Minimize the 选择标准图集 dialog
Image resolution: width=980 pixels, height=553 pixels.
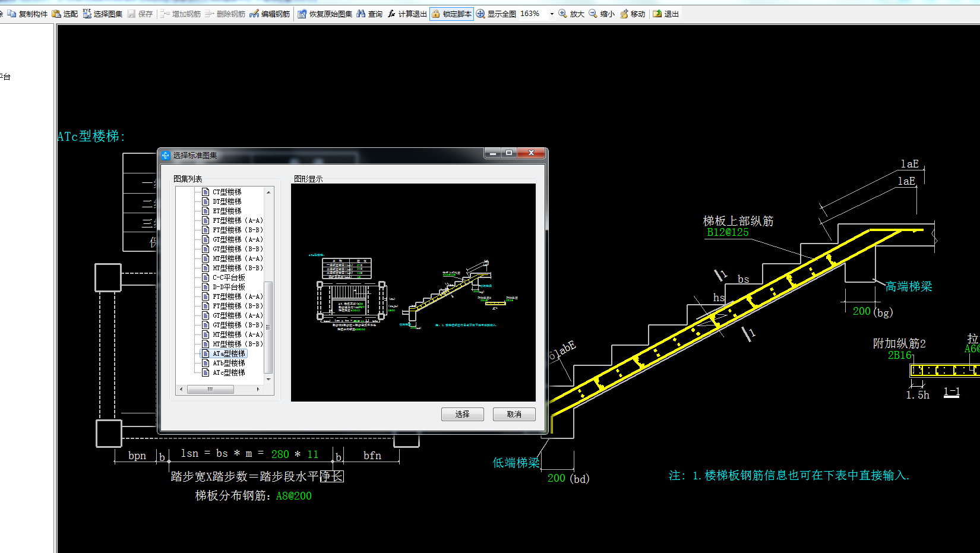492,153
